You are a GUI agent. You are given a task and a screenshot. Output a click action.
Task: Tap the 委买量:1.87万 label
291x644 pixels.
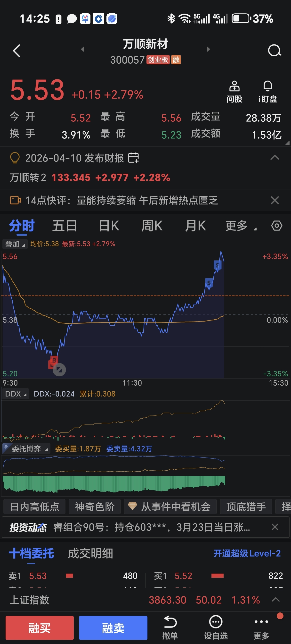tap(78, 449)
